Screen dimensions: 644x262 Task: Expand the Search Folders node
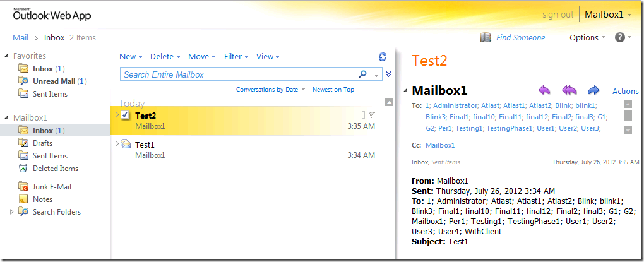tap(11, 212)
